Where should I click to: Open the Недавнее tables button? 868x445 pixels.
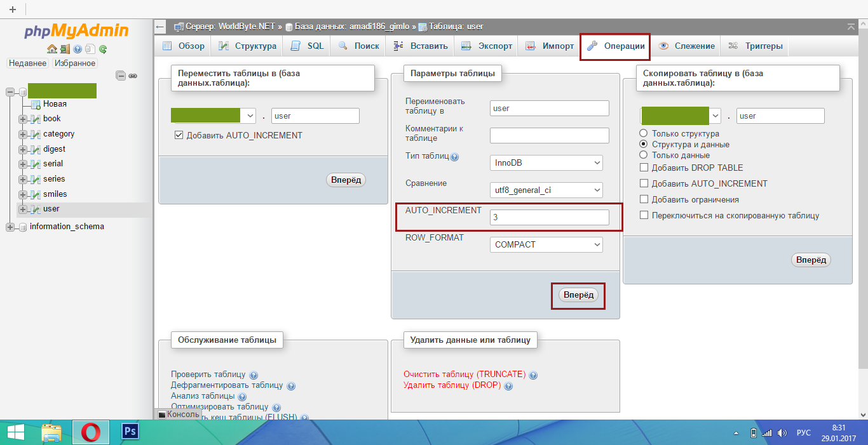(27, 63)
